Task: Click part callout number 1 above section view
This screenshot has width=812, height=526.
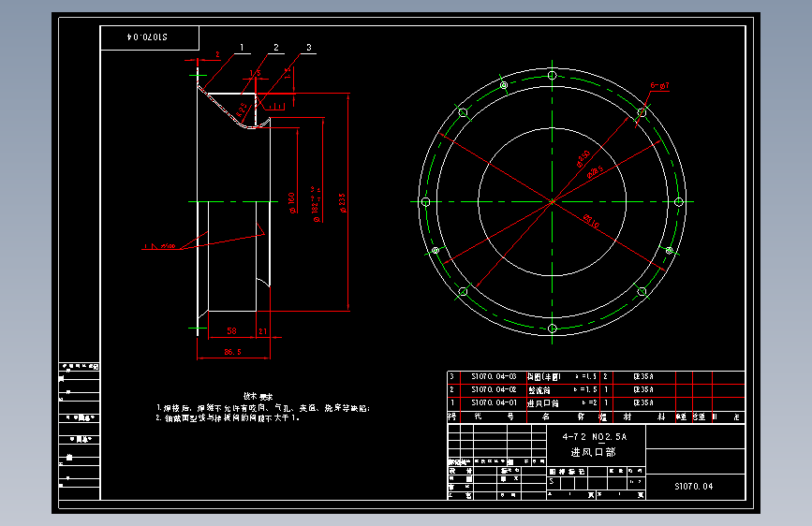Action: [x=242, y=47]
